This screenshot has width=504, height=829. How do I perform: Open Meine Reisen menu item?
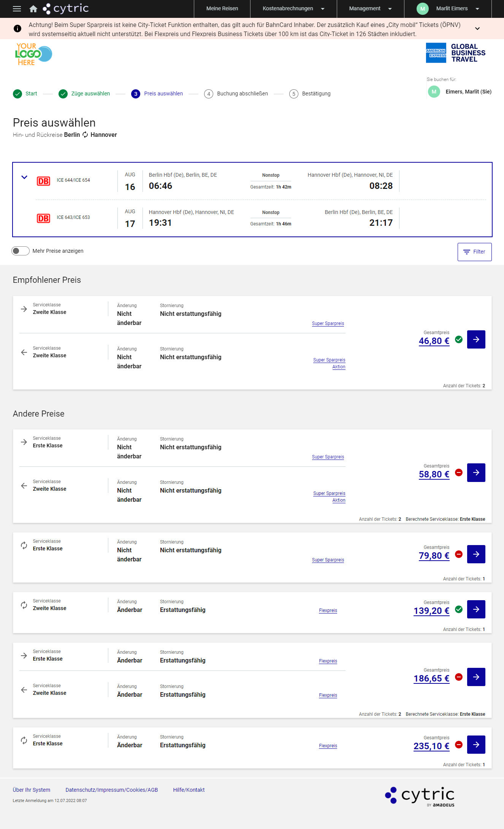pyautogui.click(x=222, y=9)
